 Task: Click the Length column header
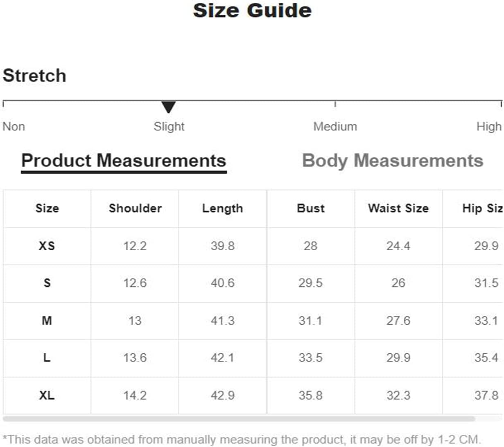pyautogui.click(x=222, y=209)
